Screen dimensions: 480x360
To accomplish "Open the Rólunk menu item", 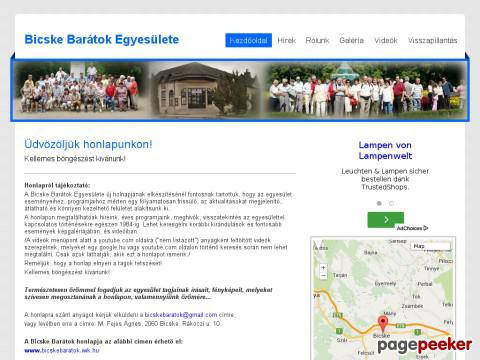I will pyautogui.click(x=317, y=40).
